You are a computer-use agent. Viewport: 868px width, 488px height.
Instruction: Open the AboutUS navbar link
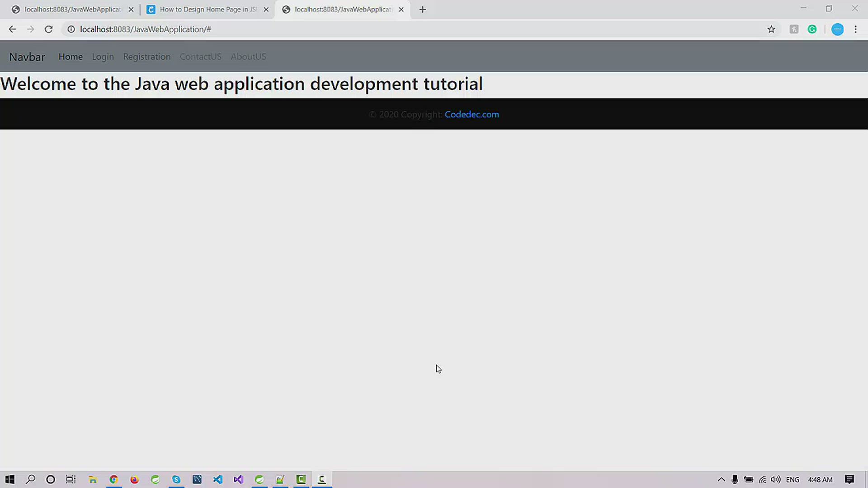(x=248, y=57)
